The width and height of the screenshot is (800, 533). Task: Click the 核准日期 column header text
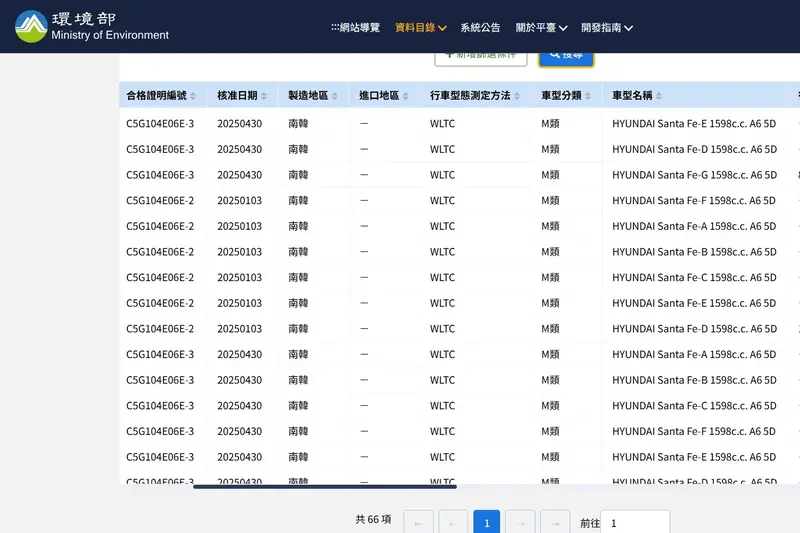[x=237, y=95]
